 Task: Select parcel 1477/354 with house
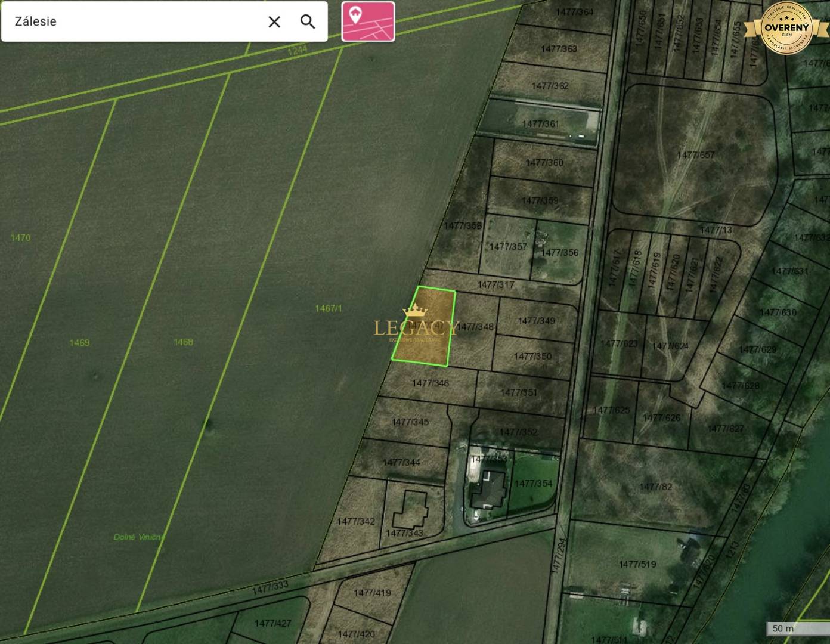pos(534,484)
